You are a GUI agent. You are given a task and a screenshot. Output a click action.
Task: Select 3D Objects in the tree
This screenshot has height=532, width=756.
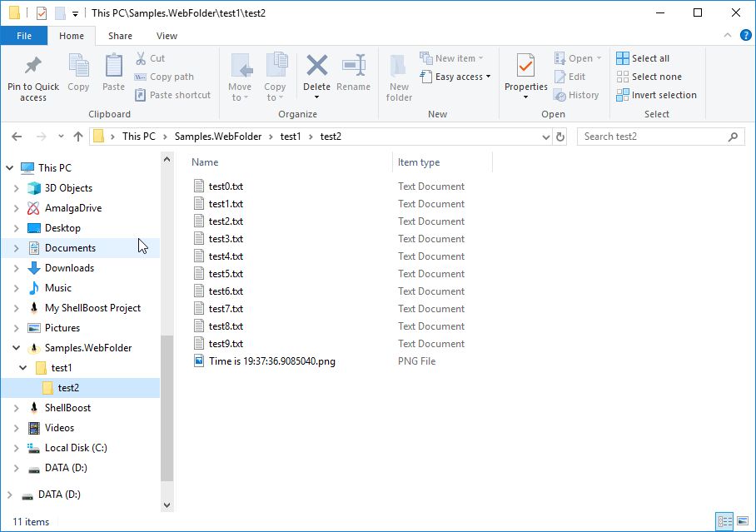68,188
